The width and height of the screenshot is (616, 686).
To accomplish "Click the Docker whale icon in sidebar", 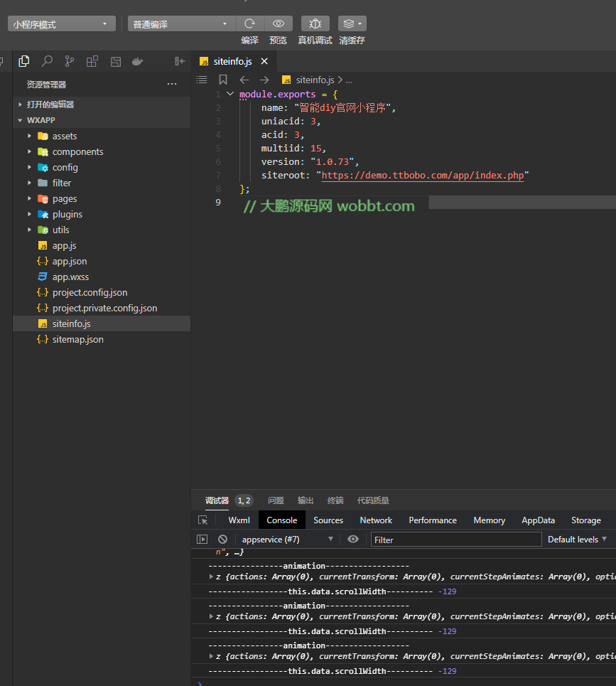I will click(x=138, y=61).
